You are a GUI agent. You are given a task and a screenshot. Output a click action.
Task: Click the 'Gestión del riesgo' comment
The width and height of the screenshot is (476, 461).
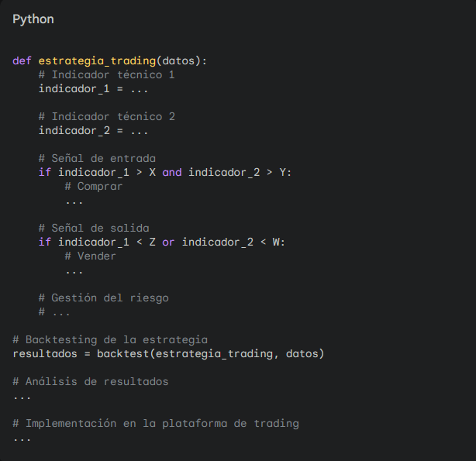(103, 298)
